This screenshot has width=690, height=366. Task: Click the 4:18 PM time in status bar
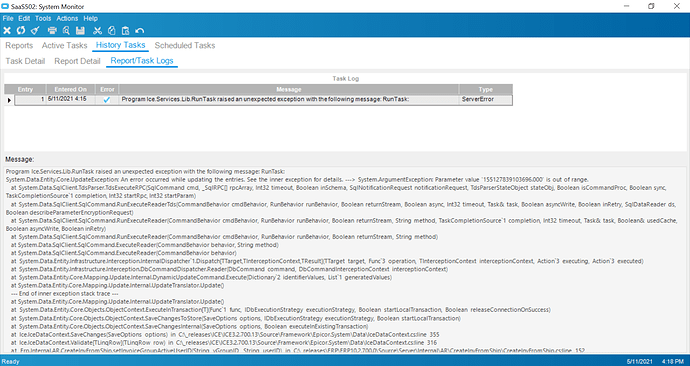pos(673,362)
